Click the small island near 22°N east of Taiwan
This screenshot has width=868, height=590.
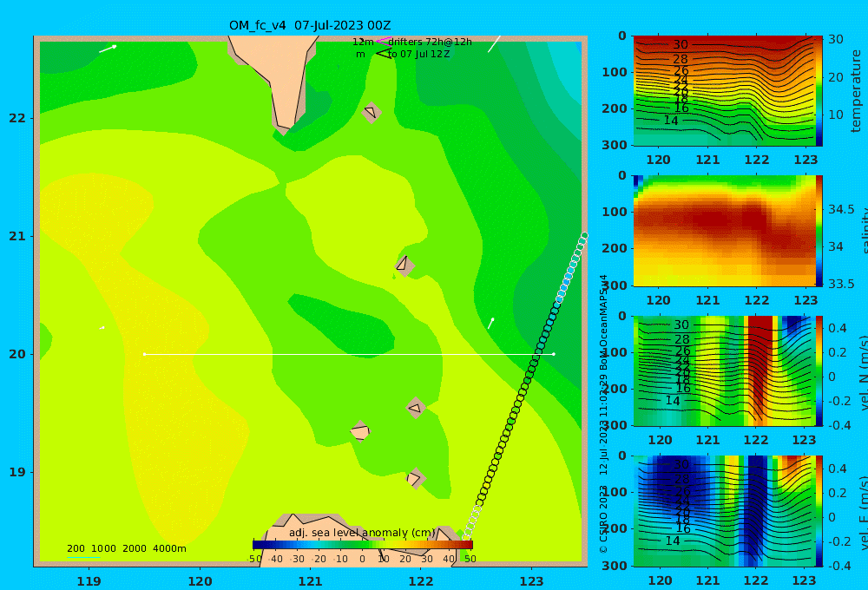(371, 113)
